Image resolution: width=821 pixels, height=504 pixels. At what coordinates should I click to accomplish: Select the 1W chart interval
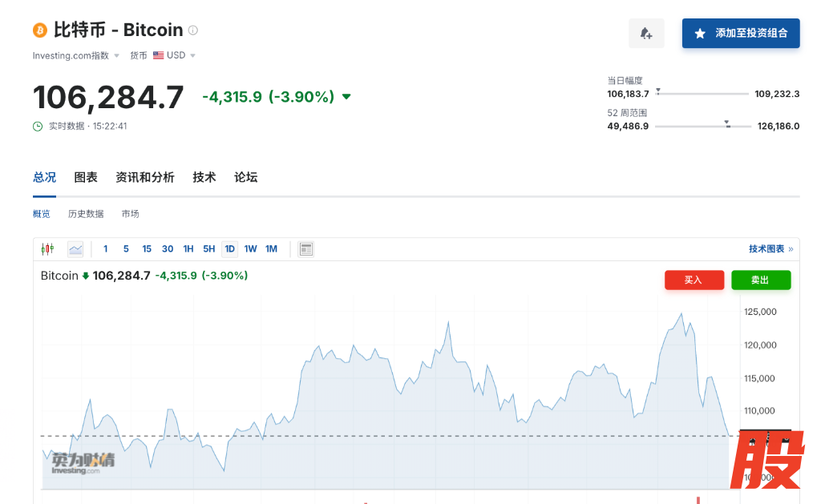click(250, 249)
